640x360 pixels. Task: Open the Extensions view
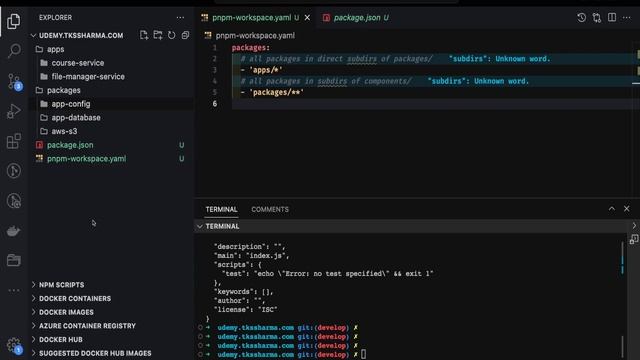coord(14,141)
